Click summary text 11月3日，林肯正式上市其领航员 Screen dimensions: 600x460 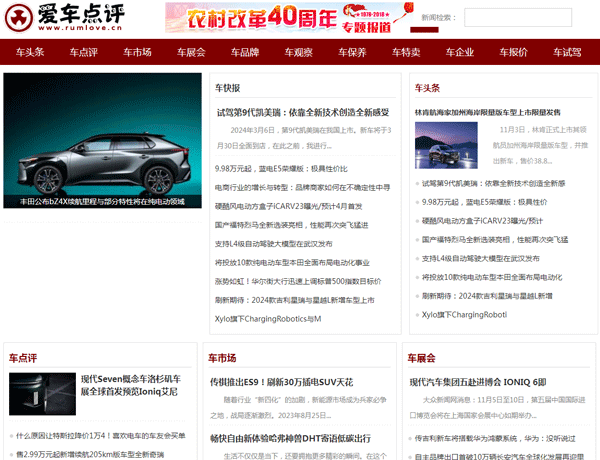(x=540, y=145)
